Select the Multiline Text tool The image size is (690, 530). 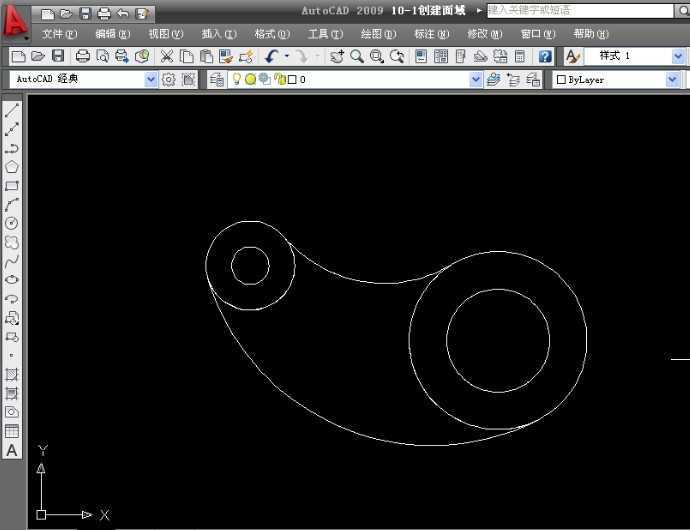[x=12, y=450]
